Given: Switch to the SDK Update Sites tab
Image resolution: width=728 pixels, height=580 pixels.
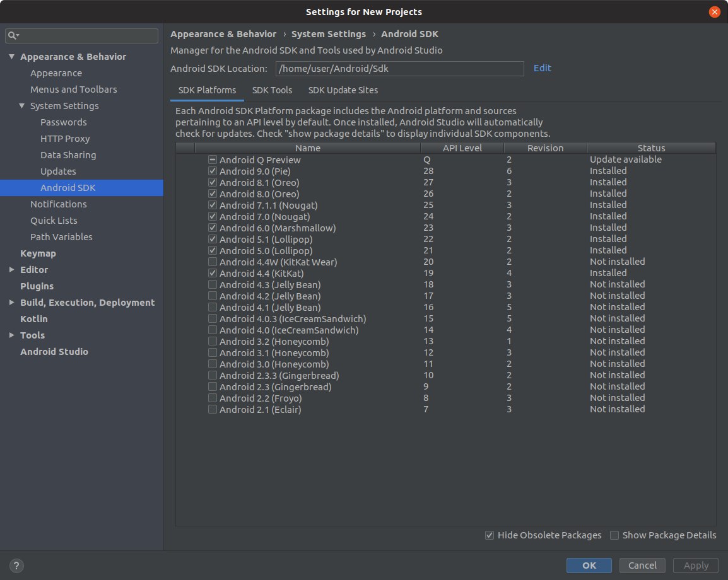Looking at the screenshot, I should [343, 90].
